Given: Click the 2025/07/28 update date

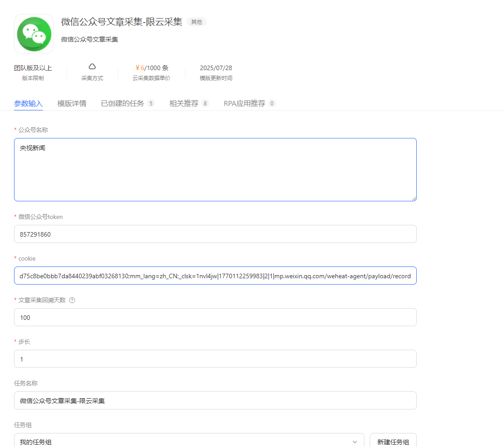Looking at the screenshot, I should 216,68.
